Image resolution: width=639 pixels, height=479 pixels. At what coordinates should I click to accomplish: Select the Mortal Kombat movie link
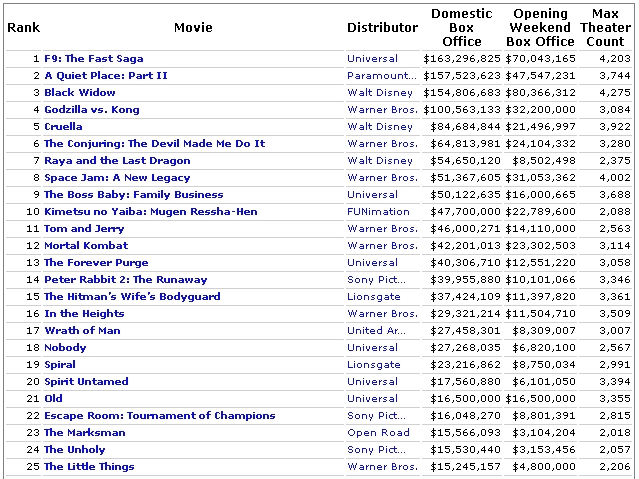coord(86,245)
